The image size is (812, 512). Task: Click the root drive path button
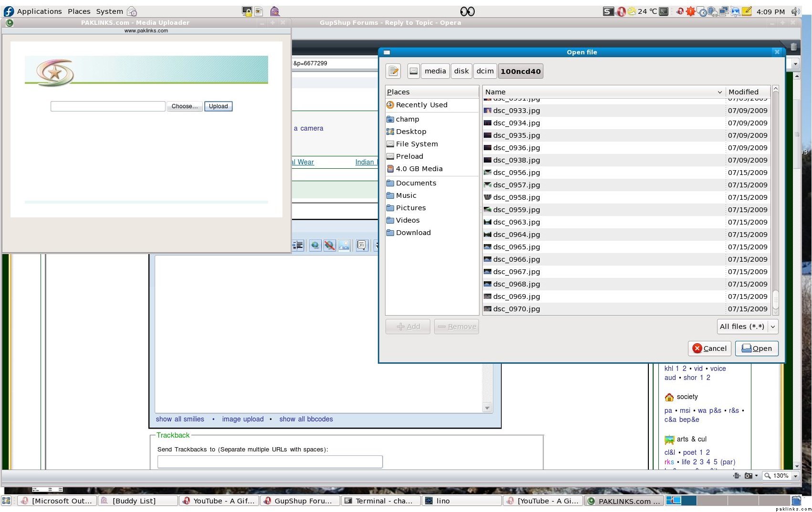click(414, 72)
